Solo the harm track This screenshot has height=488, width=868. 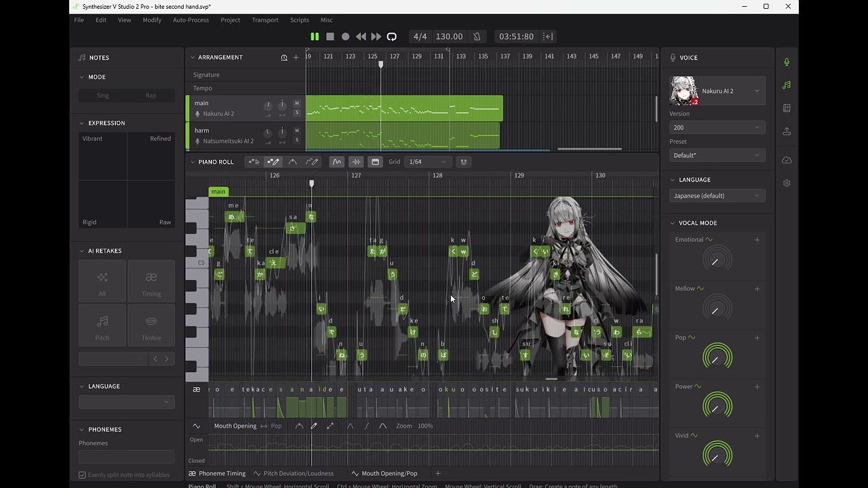pos(296,140)
